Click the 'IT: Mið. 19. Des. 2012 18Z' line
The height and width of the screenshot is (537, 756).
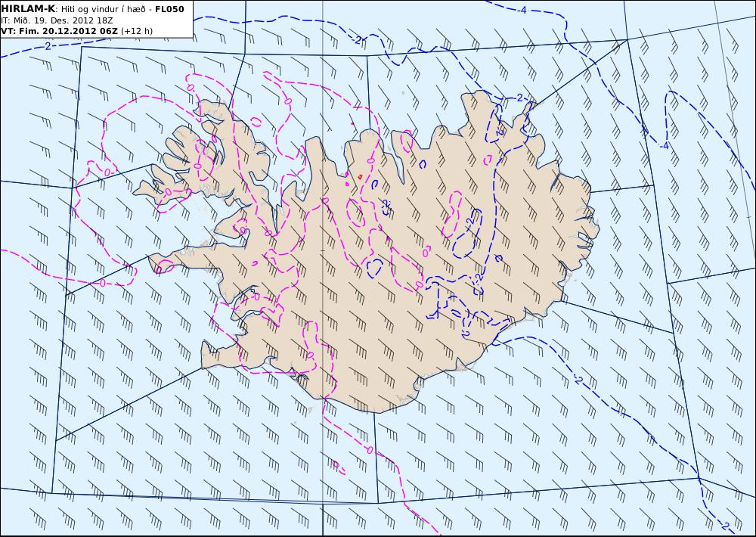click(57, 20)
